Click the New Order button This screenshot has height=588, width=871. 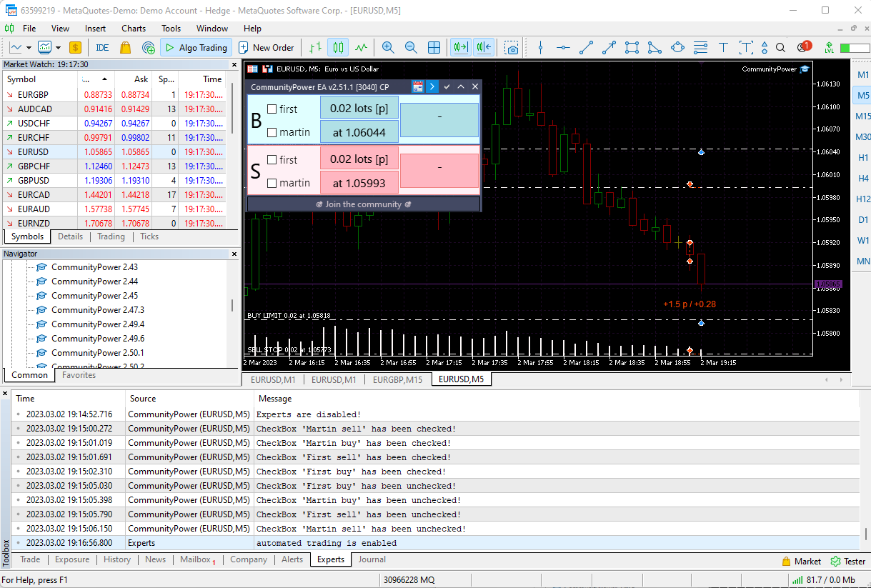(267, 48)
